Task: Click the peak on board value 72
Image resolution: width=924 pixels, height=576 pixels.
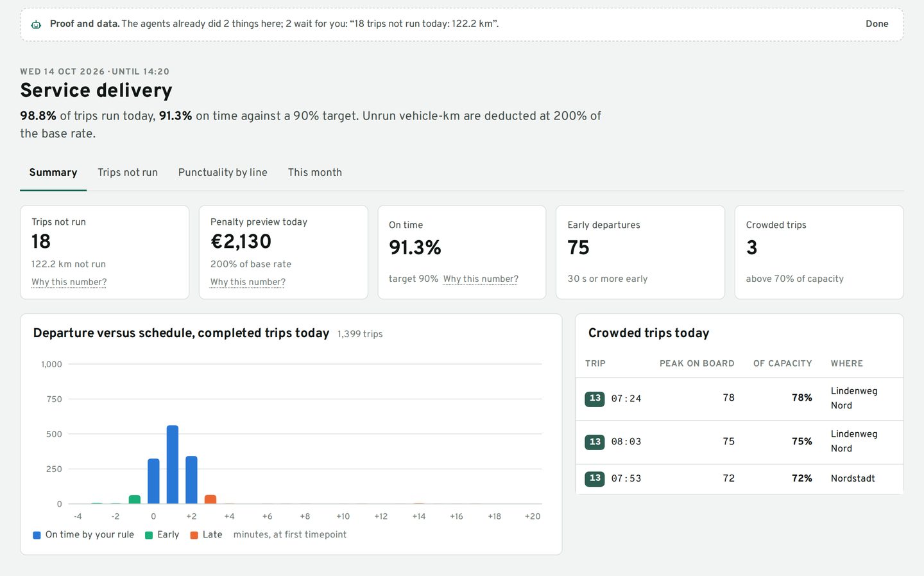Action: pos(728,478)
